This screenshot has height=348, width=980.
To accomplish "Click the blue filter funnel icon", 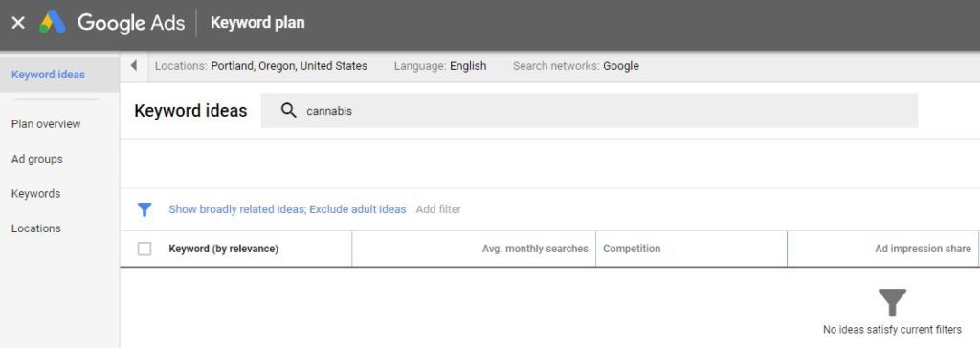I will click(x=145, y=209).
